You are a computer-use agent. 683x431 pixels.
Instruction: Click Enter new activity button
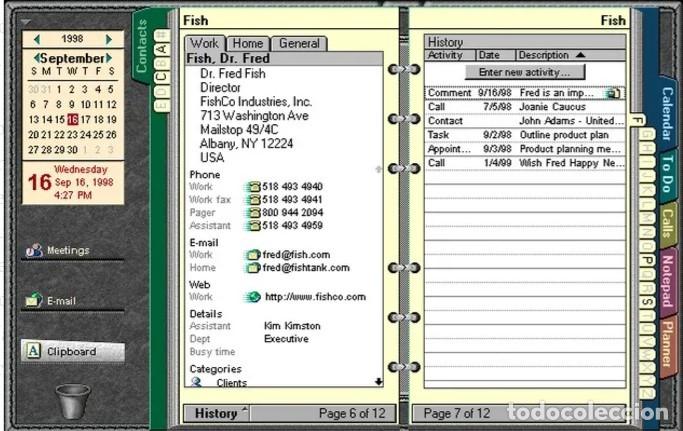pos(524,72)
